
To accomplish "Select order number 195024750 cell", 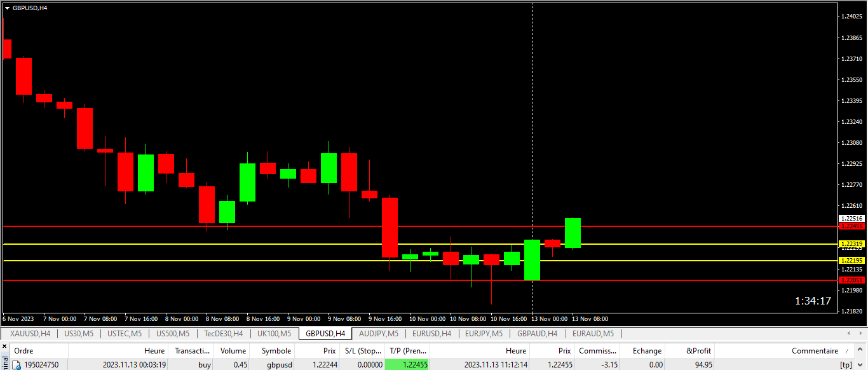I will [x=41, y=365].
